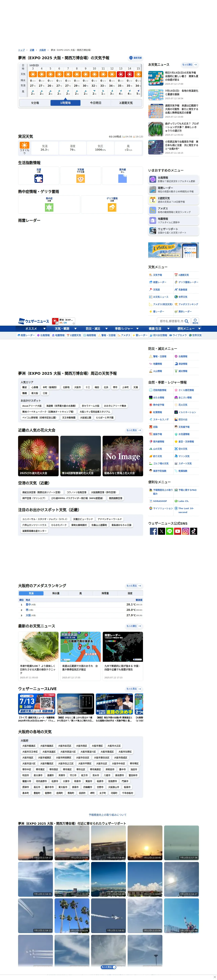Click the 都市名,郵便番号 search field
The image size is (217, 980).
coord(171,321)
